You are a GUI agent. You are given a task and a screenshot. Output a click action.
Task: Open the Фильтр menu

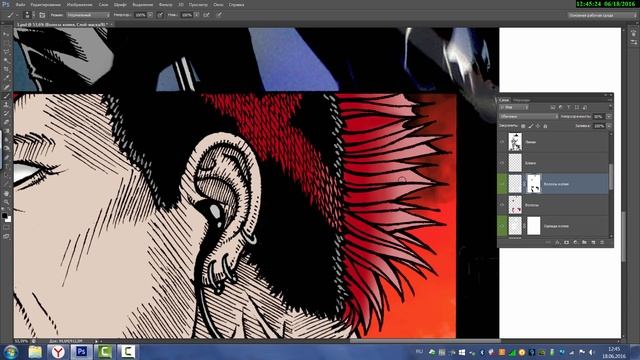[165, 4]
